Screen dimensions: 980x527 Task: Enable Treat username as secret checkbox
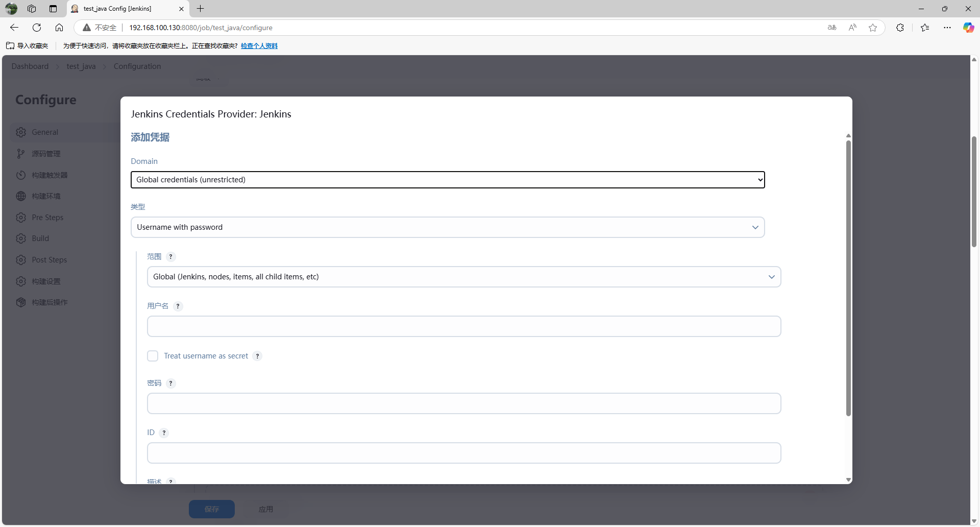coord(153,356)
